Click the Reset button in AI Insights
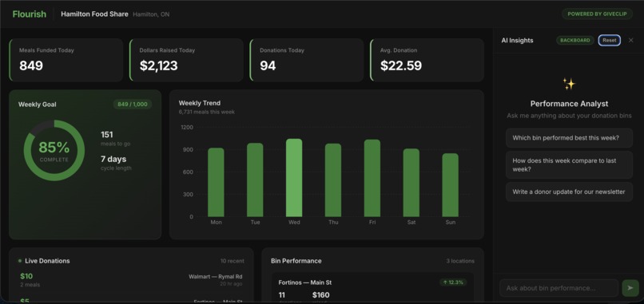The image size is (644, 304). click(610, 40)
